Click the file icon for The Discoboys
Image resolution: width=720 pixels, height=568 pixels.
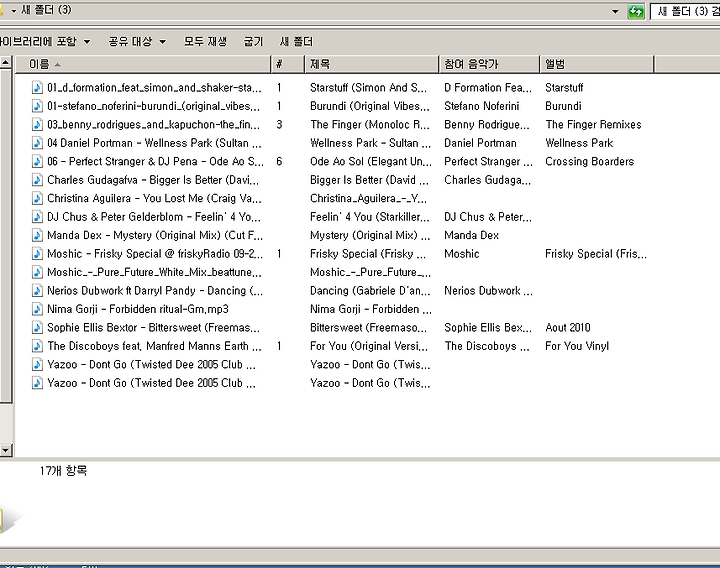click(x=37, y=346)
